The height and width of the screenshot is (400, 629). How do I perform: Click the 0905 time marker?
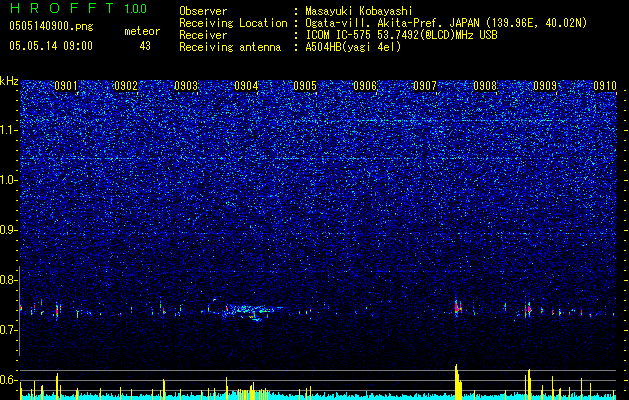[x=305, y=86]
